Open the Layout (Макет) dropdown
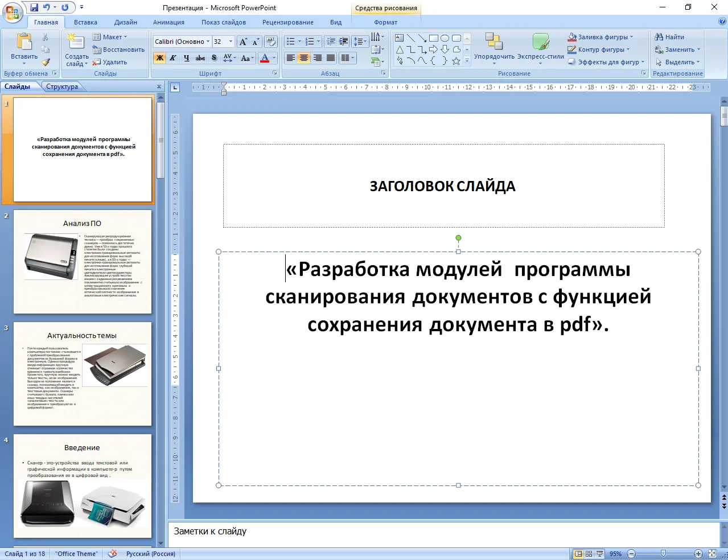 [110, 37]
